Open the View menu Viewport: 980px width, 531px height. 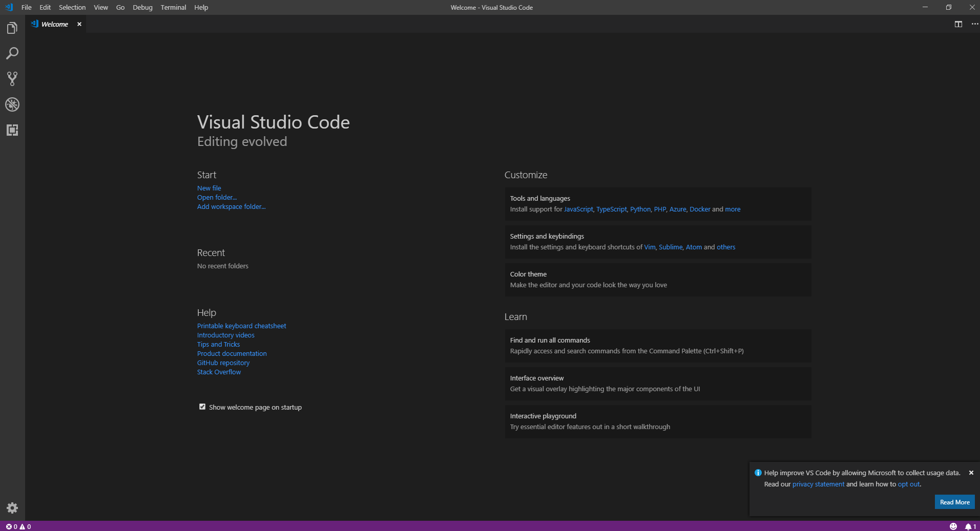point(101,7)
